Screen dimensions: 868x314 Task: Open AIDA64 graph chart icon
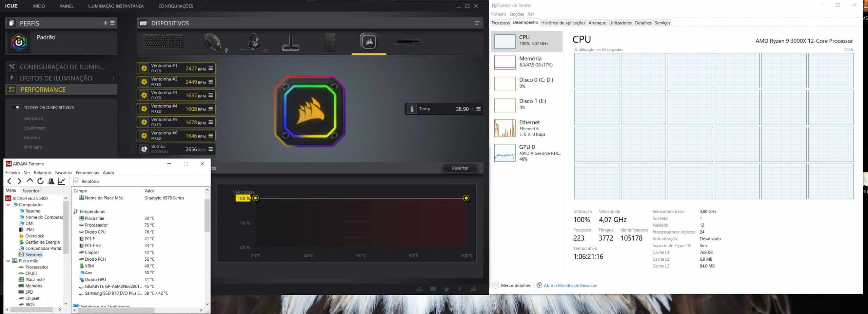coord(61,181)
